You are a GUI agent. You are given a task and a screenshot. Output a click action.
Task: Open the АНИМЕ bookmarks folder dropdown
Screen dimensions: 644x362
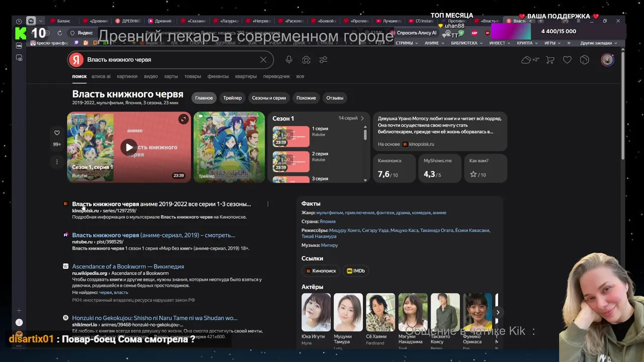[435, 43]
